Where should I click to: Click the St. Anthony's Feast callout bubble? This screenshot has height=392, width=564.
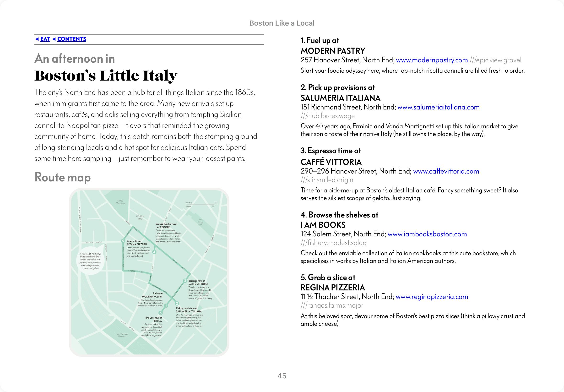[90, 261]
